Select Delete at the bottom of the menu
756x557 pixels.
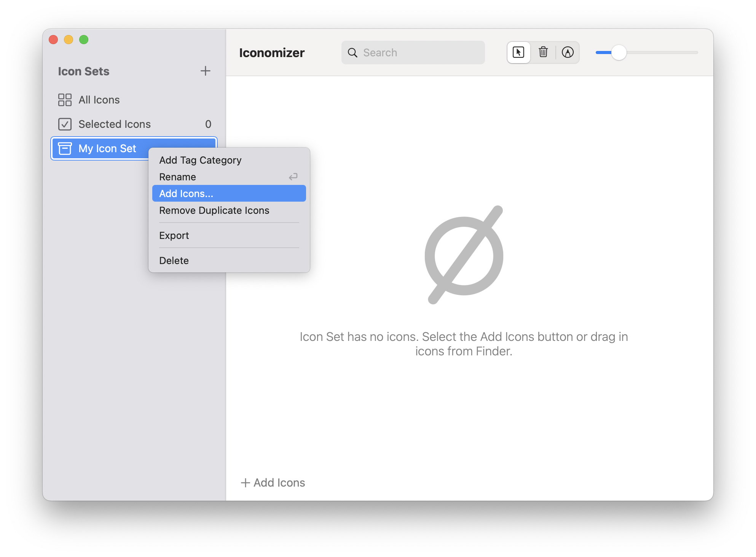(x=174, y=260)
